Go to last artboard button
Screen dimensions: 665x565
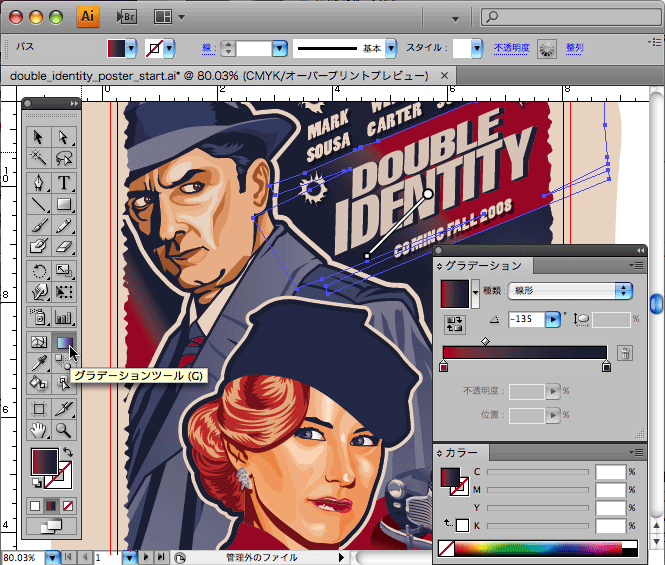pos(161,557)
